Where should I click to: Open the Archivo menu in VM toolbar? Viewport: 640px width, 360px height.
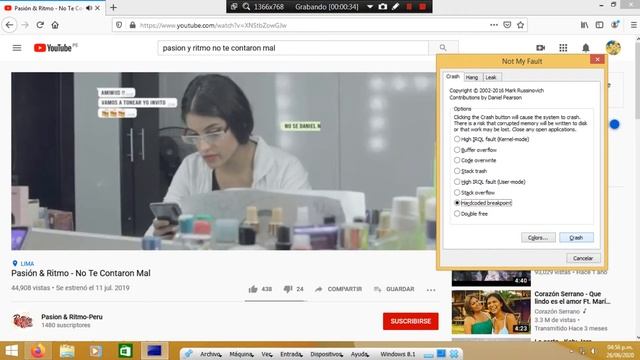pos(210,354)
